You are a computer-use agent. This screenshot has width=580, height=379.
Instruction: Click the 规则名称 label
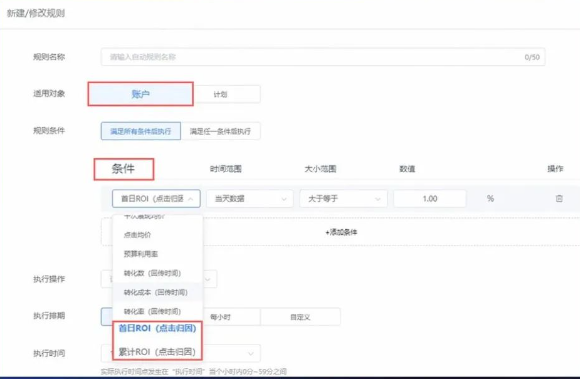[x=49, y=57]
